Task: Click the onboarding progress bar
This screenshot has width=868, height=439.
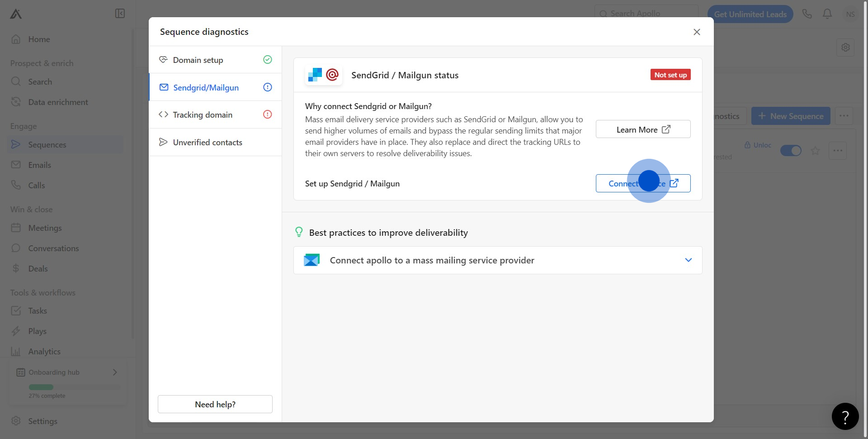Action: coord(75,387)
